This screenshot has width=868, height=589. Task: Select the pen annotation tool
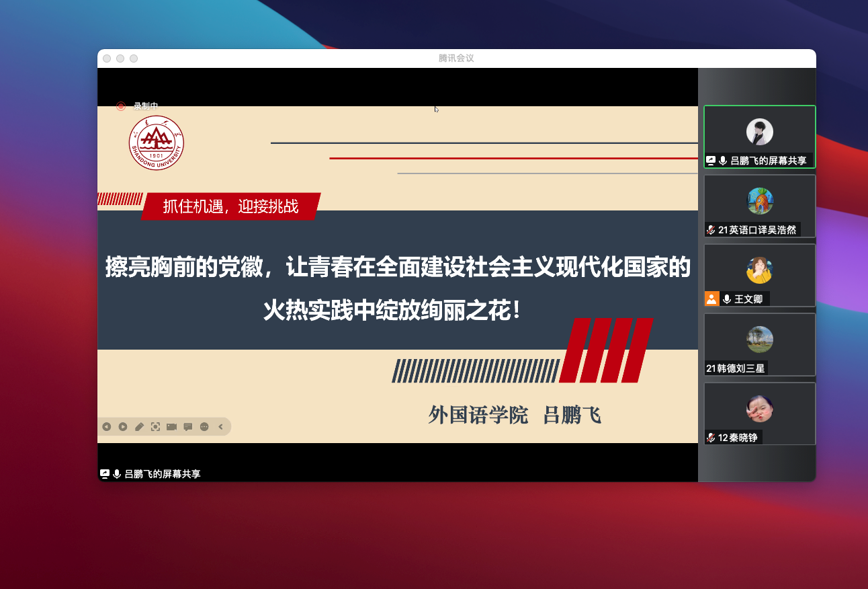[139, 426]
